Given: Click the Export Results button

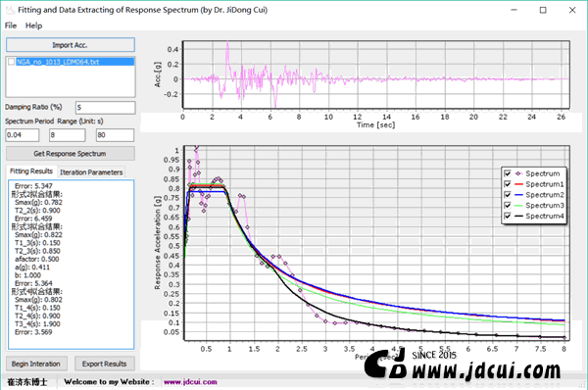Looking at the screenshot, I should [105, 364].
